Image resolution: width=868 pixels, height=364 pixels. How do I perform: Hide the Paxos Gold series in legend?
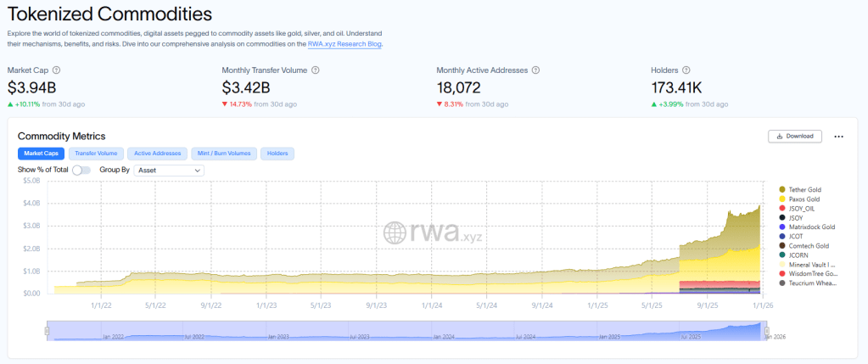[805, 199]
